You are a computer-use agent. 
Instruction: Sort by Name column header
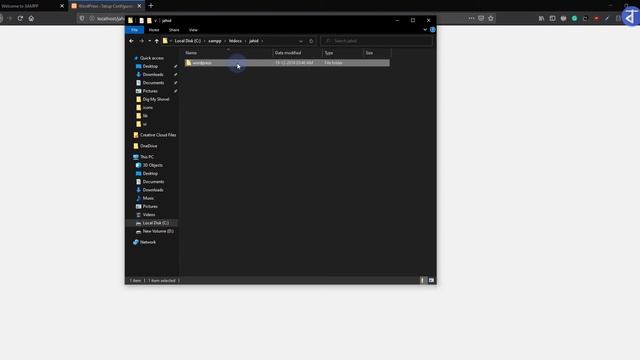click(228, 53)
